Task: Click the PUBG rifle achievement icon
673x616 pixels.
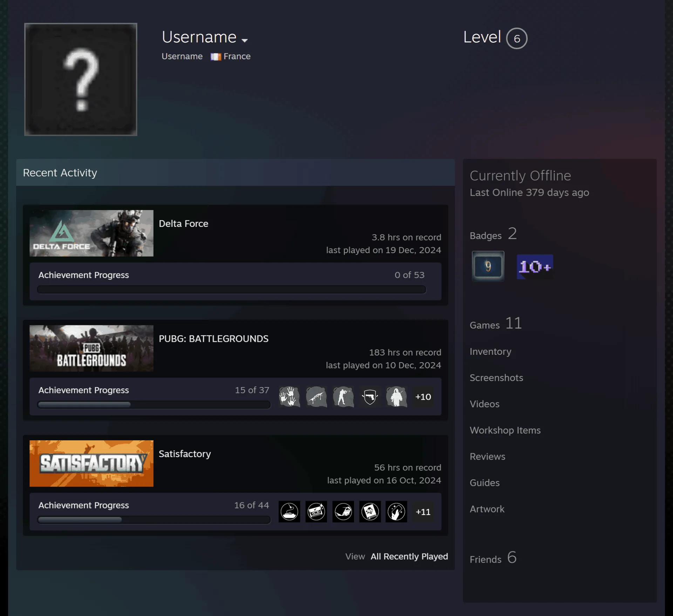Action: pos(316,397)
